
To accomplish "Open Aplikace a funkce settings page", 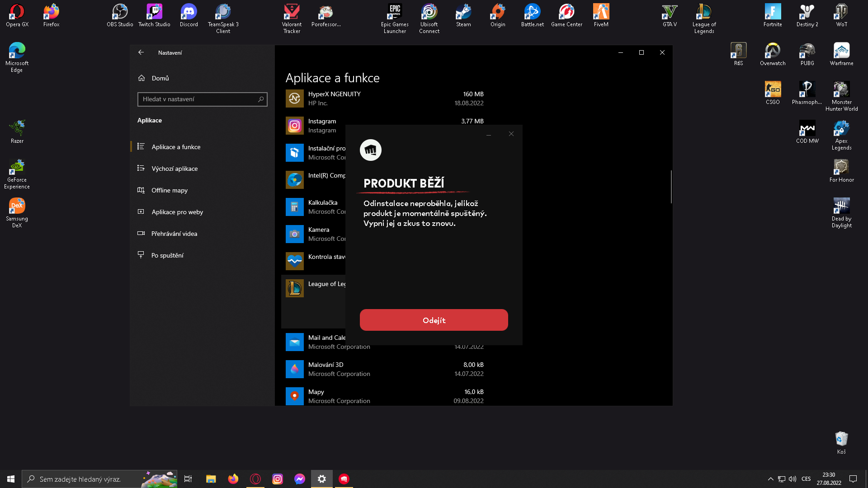I will [176, 147].
